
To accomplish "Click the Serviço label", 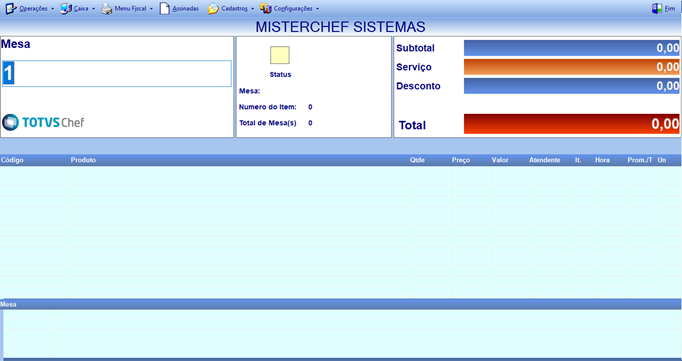I will tap(414, 67).
